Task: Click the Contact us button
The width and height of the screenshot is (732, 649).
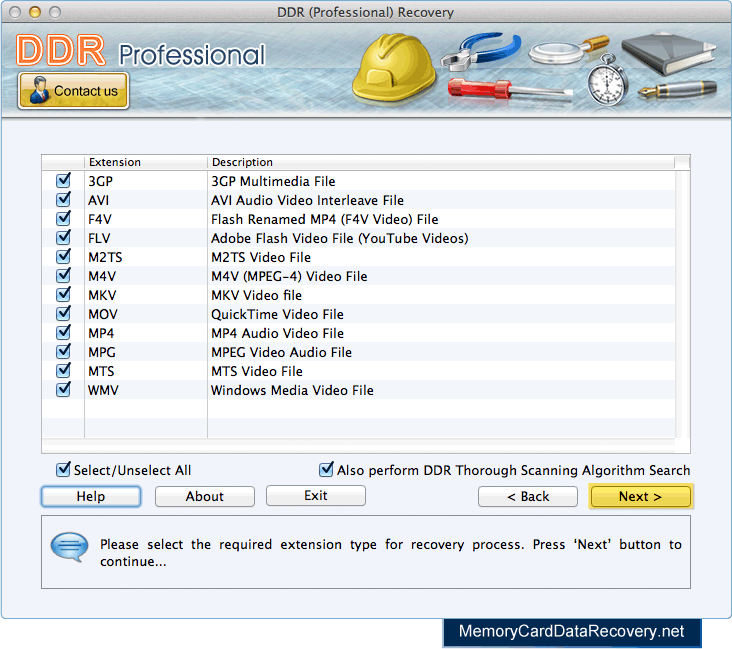Action: 73,91
